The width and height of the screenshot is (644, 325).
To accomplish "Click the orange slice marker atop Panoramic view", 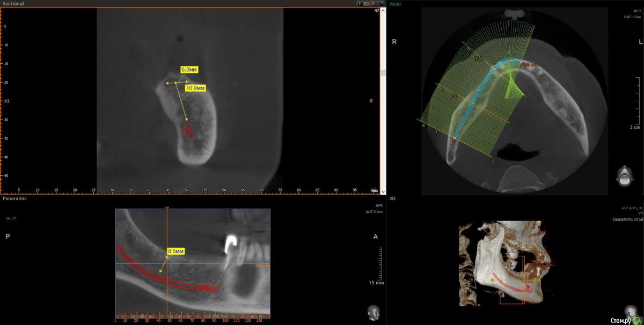I will pyautogui.click(x=167, y=208).
